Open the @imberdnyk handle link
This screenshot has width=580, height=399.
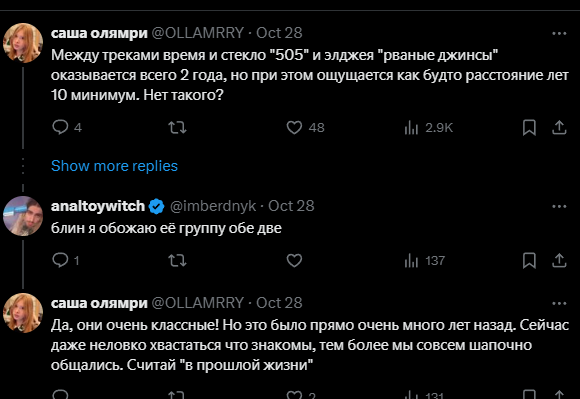[213, 206]
